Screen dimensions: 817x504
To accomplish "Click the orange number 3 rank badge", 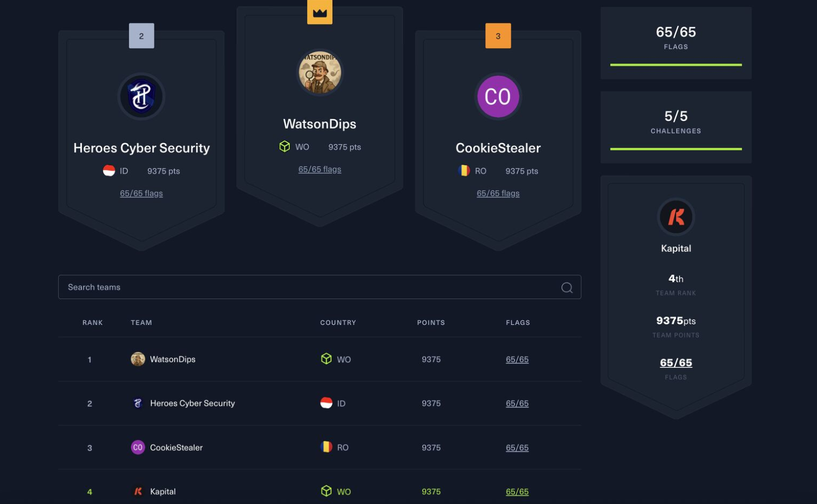I will (x=498, y=36).
